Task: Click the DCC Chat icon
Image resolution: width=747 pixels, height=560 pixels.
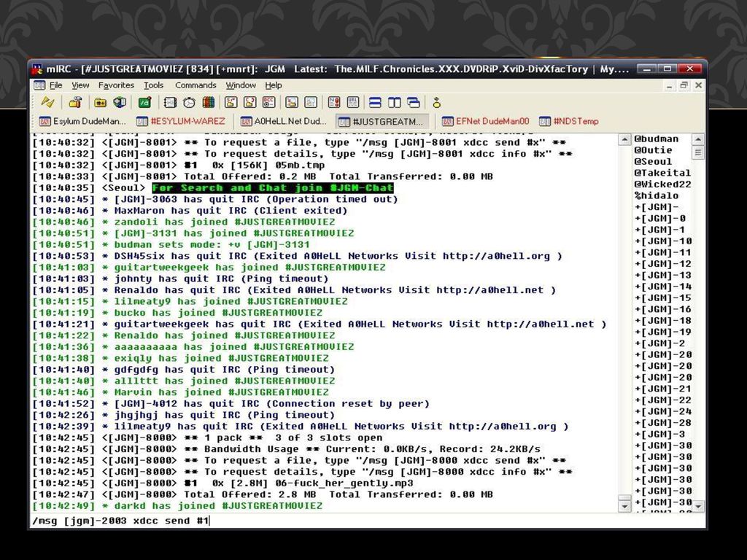Action: (249, 102)
